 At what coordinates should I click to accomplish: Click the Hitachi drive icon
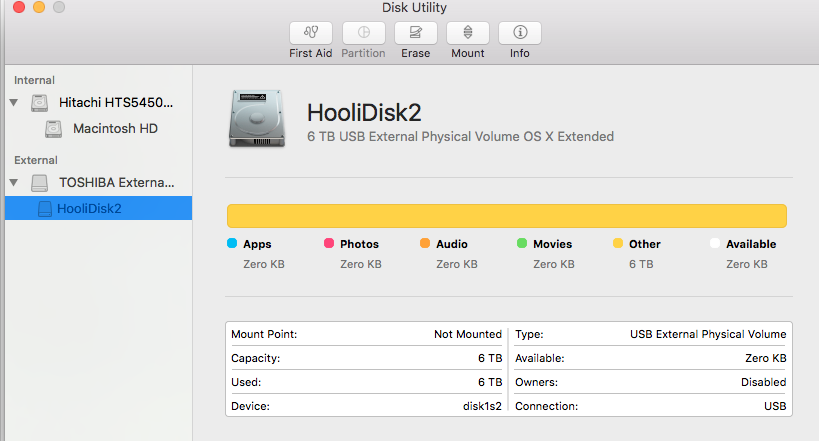point(39,102)
